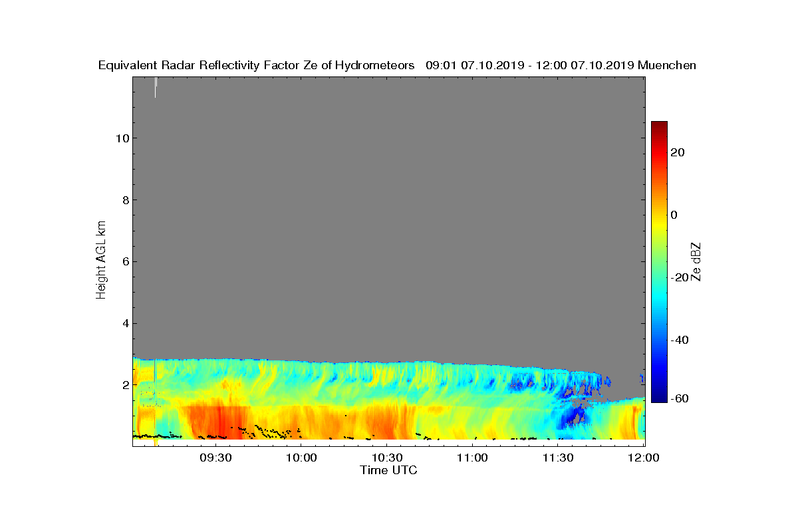The image size is (798, 532).
Task: Click the plot title text beginning 'Equivalent Radar Reflectivity'
Action: (x=397, y=65)
